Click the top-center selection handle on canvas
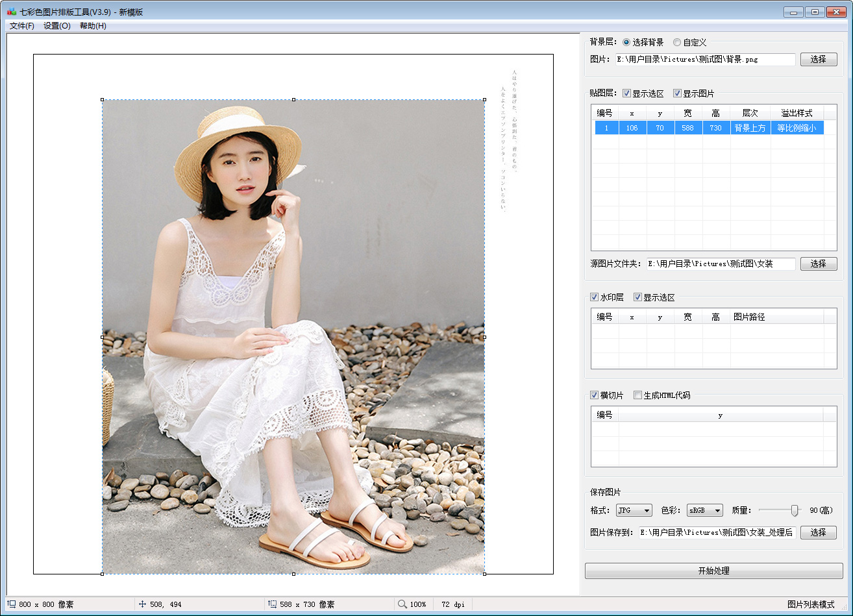This screenshot has height=616, width=853. pyautogui.click(x=293, y=100)
